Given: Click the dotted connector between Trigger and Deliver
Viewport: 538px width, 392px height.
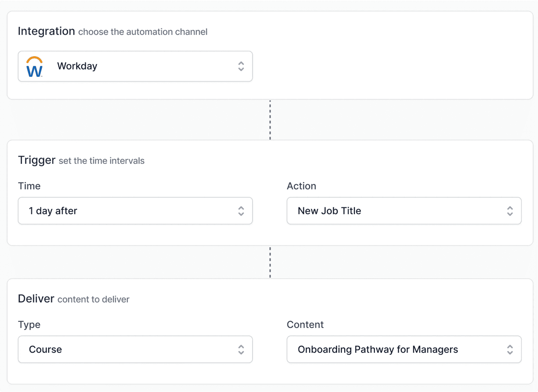Looking at the screenshot, I should [270, 262].
